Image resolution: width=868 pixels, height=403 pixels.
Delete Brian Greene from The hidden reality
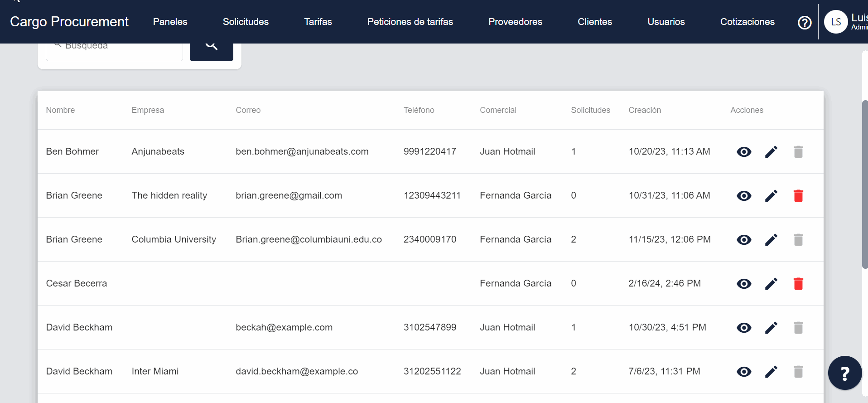click(798, 196)
